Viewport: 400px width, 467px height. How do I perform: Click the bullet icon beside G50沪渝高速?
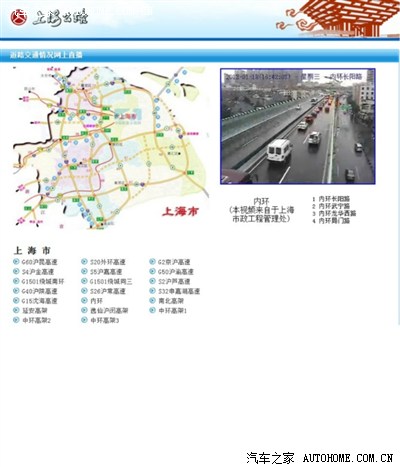tap(152, 271)
